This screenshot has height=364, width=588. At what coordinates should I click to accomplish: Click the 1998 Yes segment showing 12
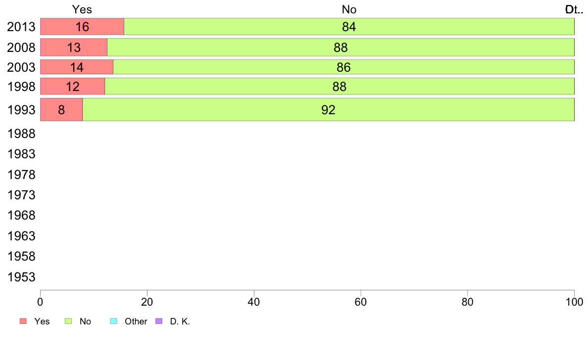(x=73, y=87)
